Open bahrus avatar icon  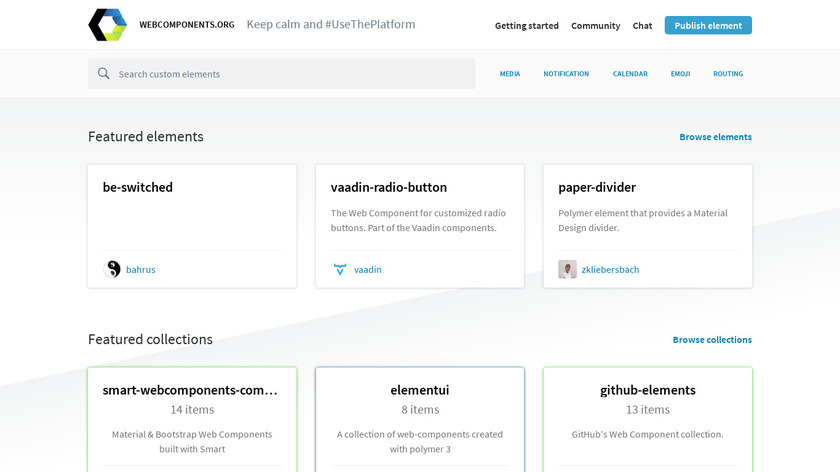pyautogui.click(x=112, y=269)
